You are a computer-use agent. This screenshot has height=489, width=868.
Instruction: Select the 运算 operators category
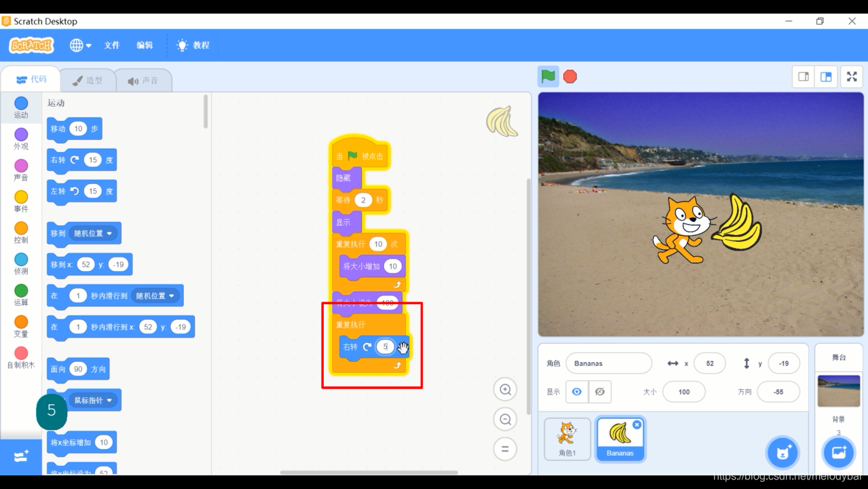tap(21, 295)
